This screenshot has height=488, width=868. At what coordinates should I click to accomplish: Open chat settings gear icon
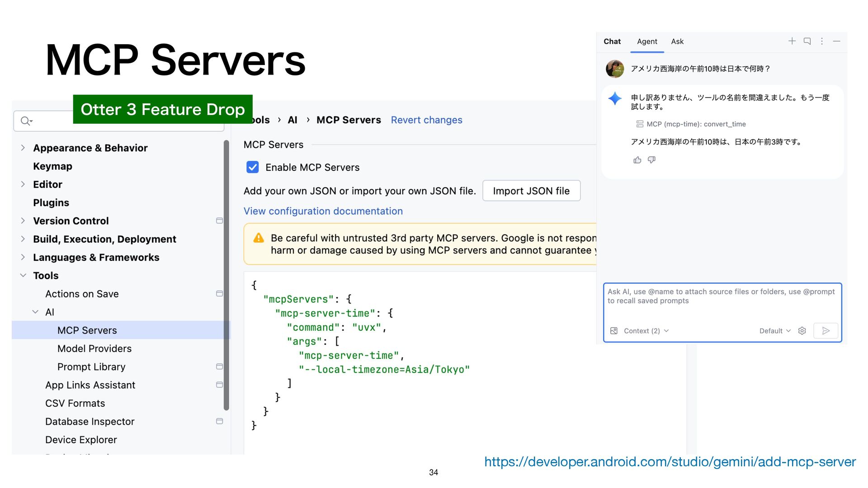[x=802, y=331]
